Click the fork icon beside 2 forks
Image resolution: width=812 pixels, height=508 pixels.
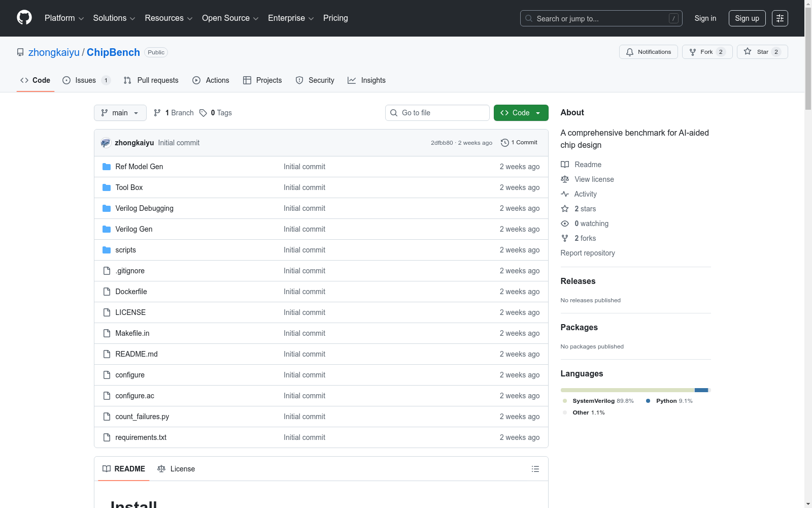pyautogui.click(x=565, y=238)
